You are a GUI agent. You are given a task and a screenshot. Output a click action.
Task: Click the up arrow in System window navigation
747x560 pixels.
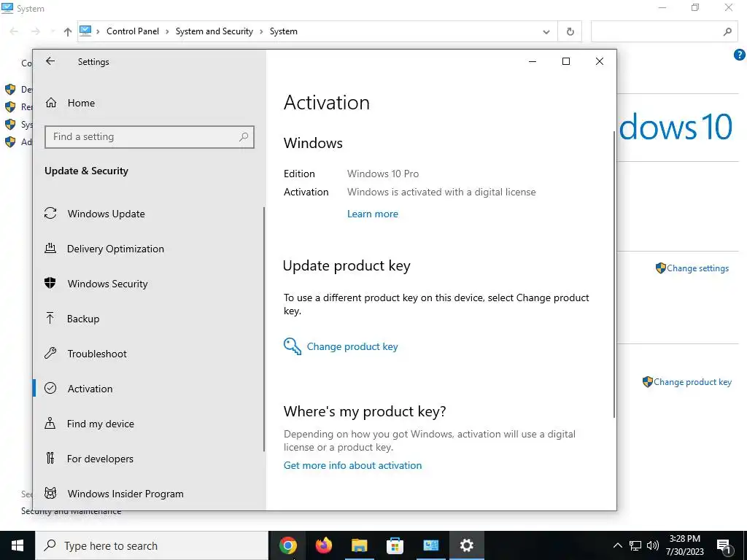click(x=68, y=32)
